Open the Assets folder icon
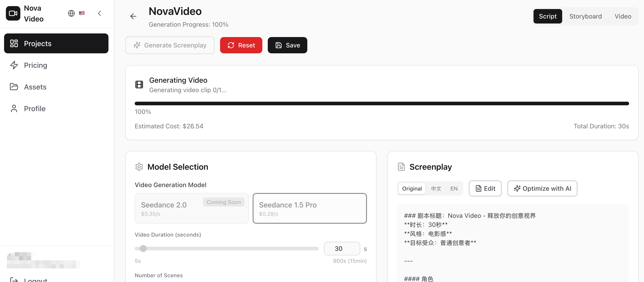This screenshot has height=282, width=644. (14, 87)
